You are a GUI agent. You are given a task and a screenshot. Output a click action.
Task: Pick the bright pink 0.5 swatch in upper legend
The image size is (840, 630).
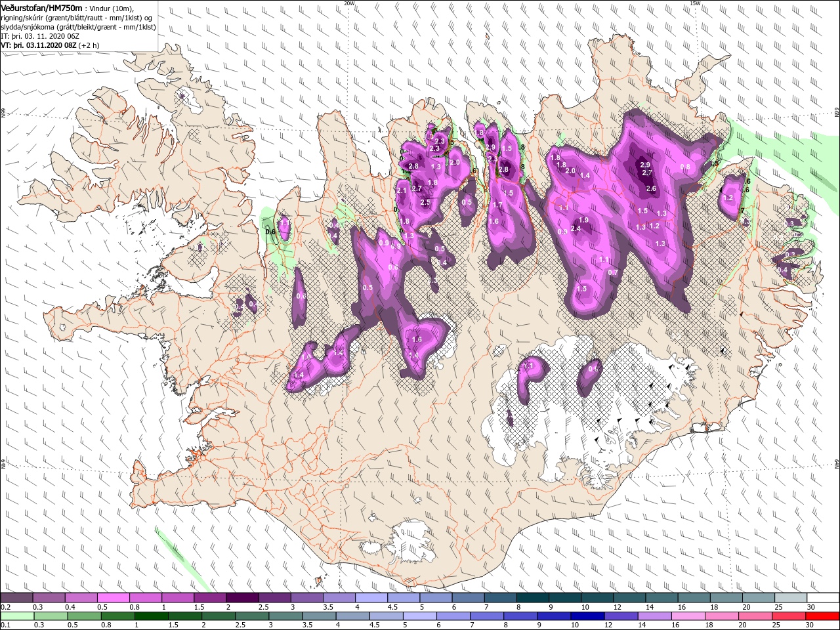113,598
